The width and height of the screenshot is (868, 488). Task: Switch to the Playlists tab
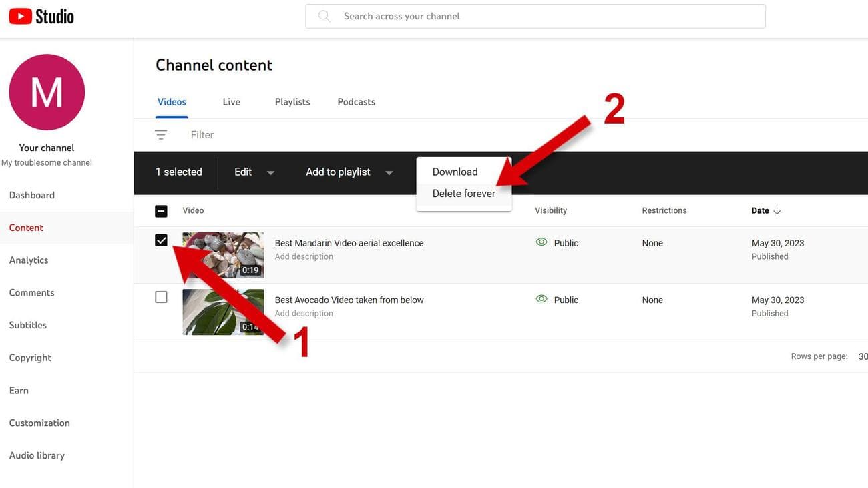pyautogui.click(x=292, y=102)
